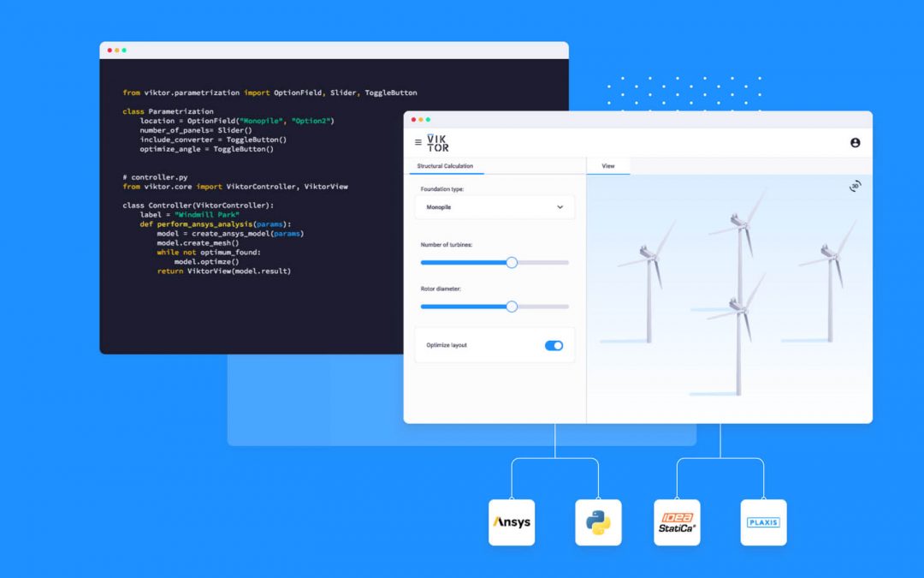Click the "Number of turbines:" label
Viewport: 924px width, 578px height.
(446, 245)
